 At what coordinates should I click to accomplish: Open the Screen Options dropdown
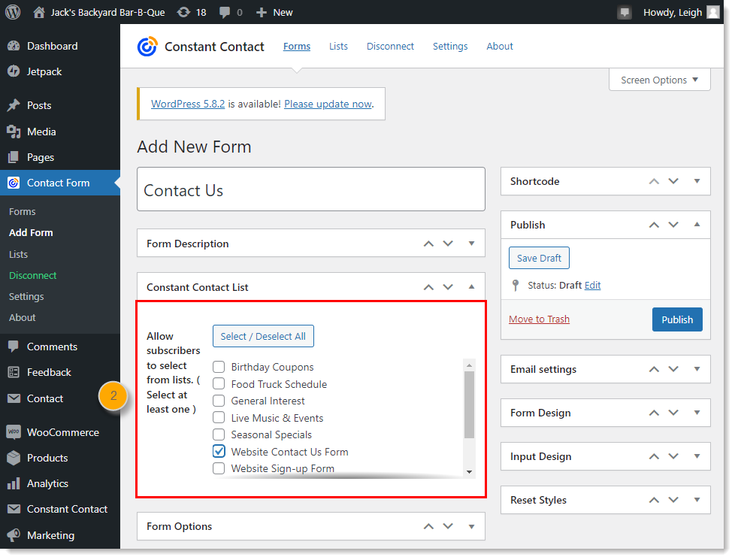click(x=660, y=80)
